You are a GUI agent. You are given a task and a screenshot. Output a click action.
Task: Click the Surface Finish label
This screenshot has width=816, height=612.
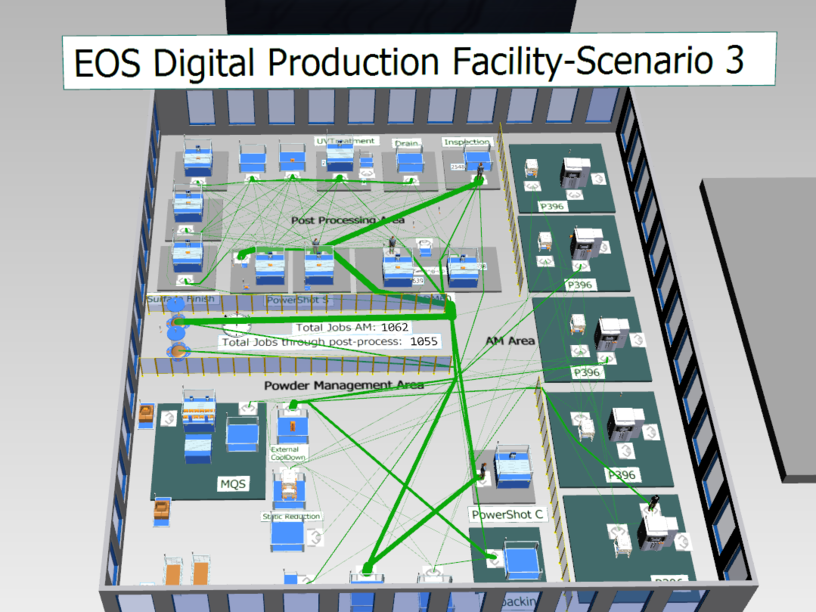click(x=181, y=299)
